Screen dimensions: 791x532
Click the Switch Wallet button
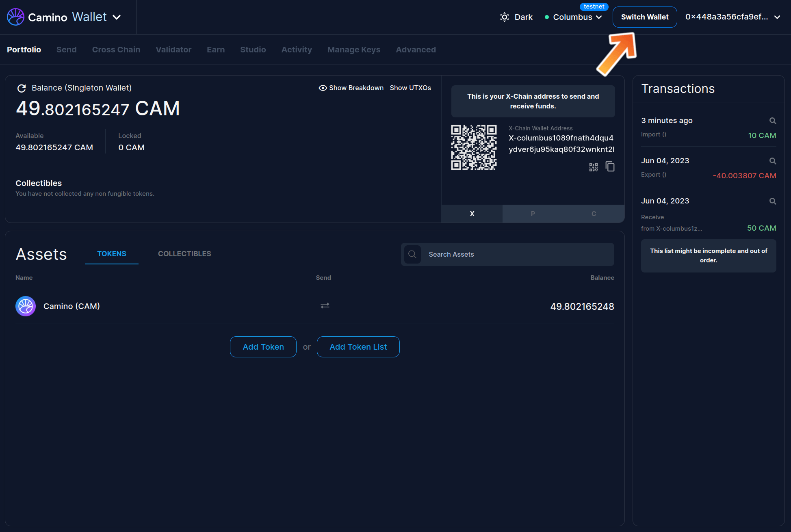coord(644,17)
